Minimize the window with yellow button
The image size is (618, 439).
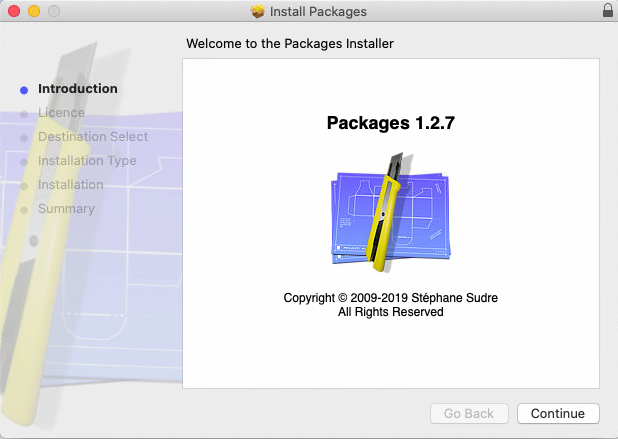(34, 11)
